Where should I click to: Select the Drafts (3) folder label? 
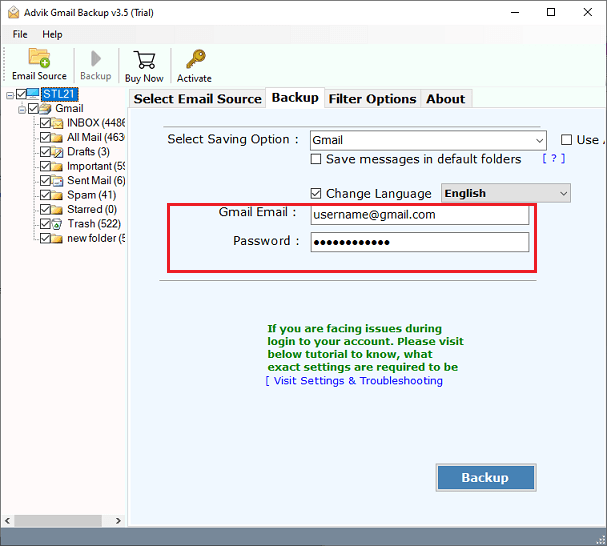tap(88, 152)
